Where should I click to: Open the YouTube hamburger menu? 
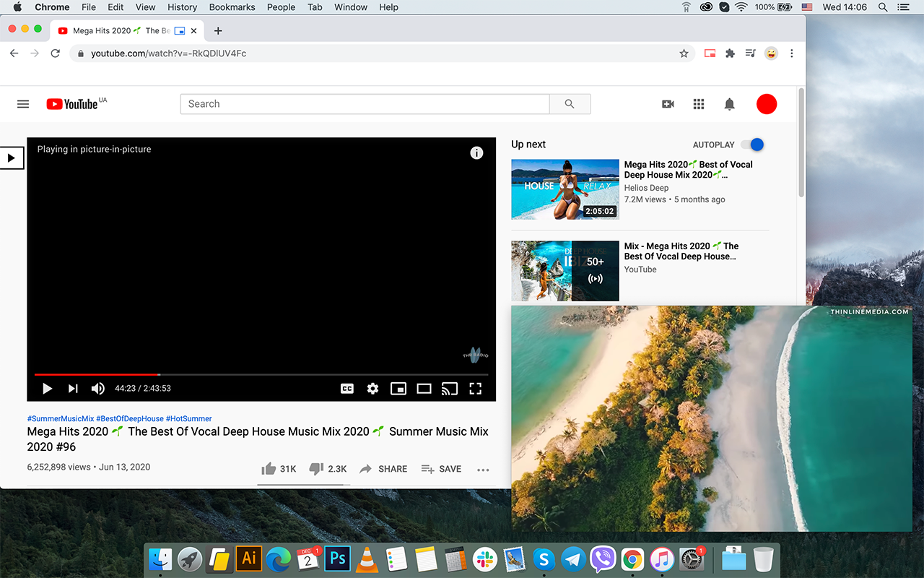23,104
